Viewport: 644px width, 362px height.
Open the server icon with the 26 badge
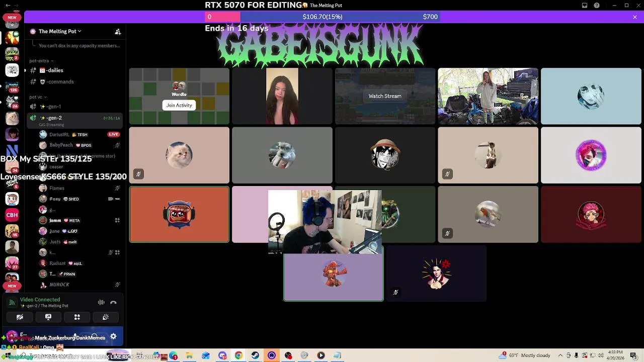pos(12,102)
